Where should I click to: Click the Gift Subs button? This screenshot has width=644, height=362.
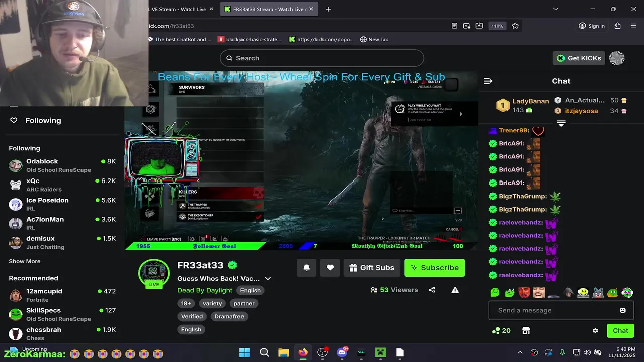tap(372, 268)
